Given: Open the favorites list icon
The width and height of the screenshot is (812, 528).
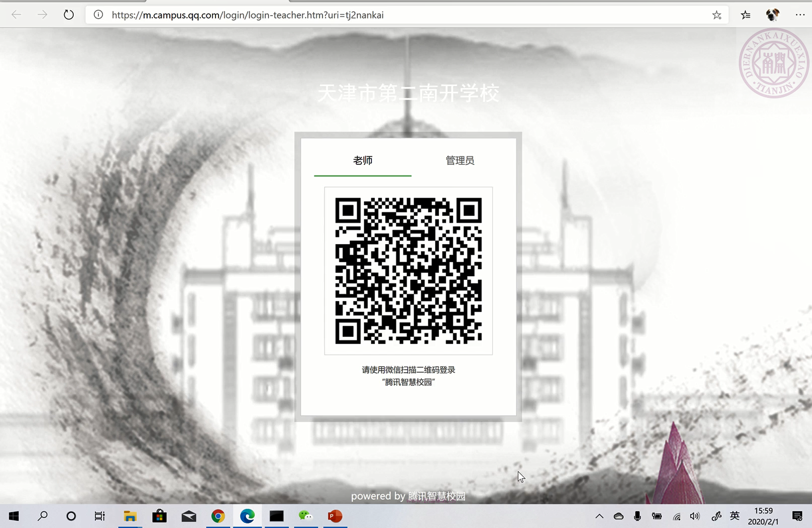Looking at the screenshot, I should [x=745, y=15].
